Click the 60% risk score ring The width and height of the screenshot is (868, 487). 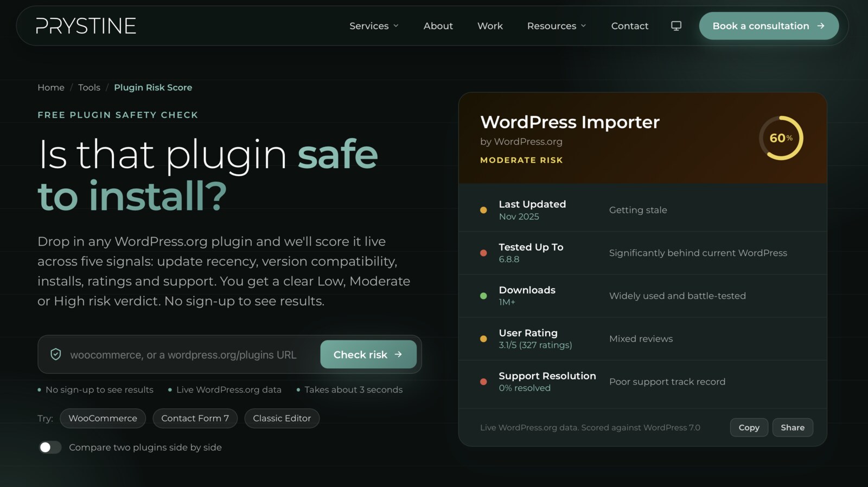(x=781, y=138)
